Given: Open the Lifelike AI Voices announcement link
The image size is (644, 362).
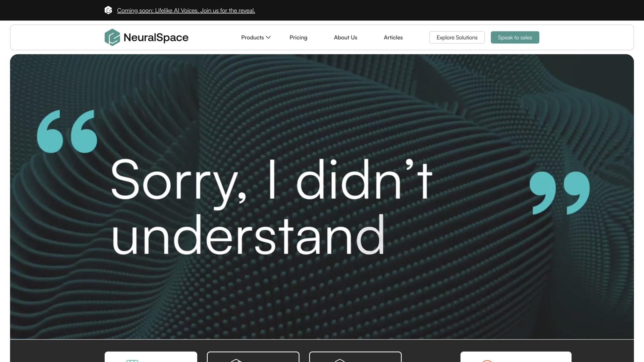Looking at the screenshot, I should 186,10.
